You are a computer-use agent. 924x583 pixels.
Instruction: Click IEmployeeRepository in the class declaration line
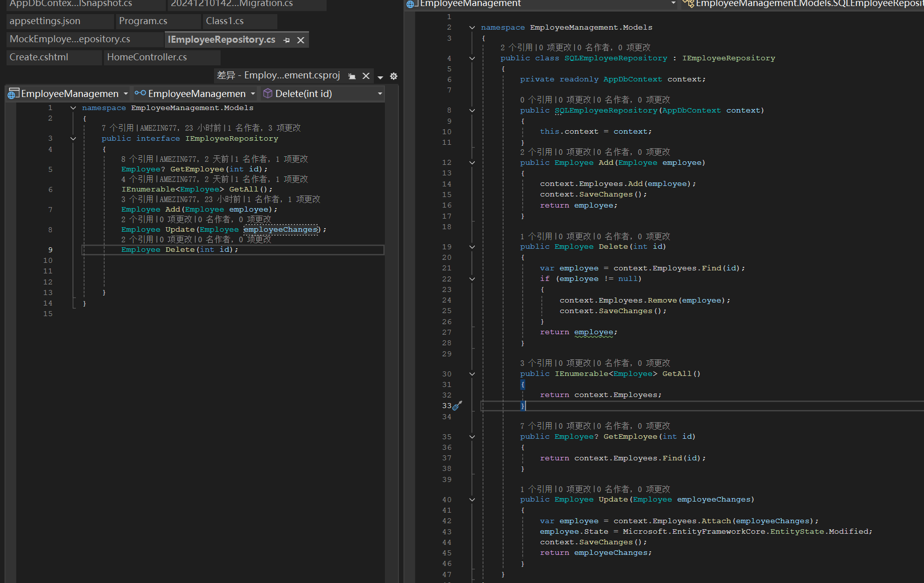coord(729,58)
